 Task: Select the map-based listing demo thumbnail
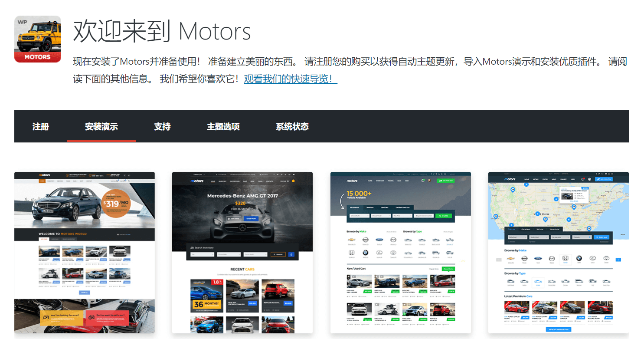(559, 253)
